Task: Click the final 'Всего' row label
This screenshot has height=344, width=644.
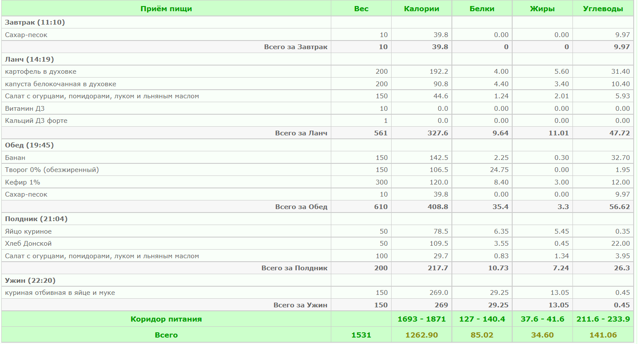Action: [x=166, y=335]
